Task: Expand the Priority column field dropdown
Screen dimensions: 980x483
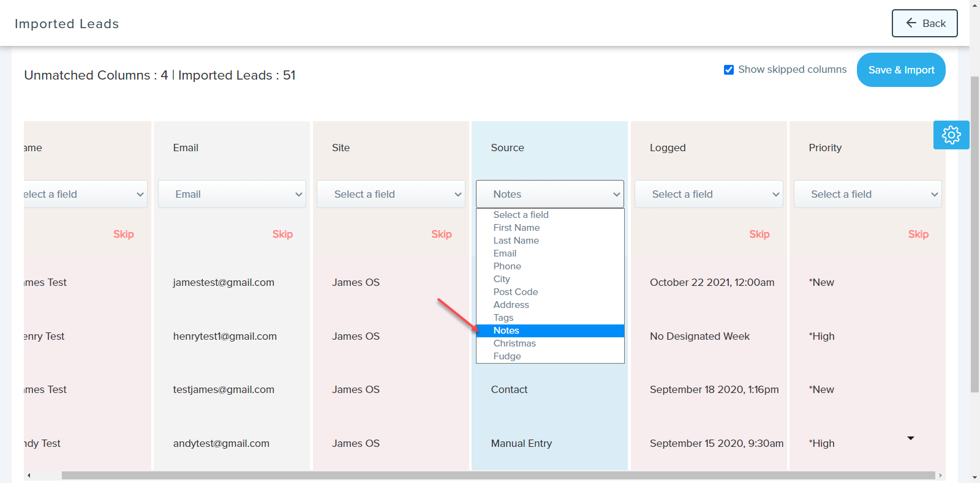Action: click(867, 194)
